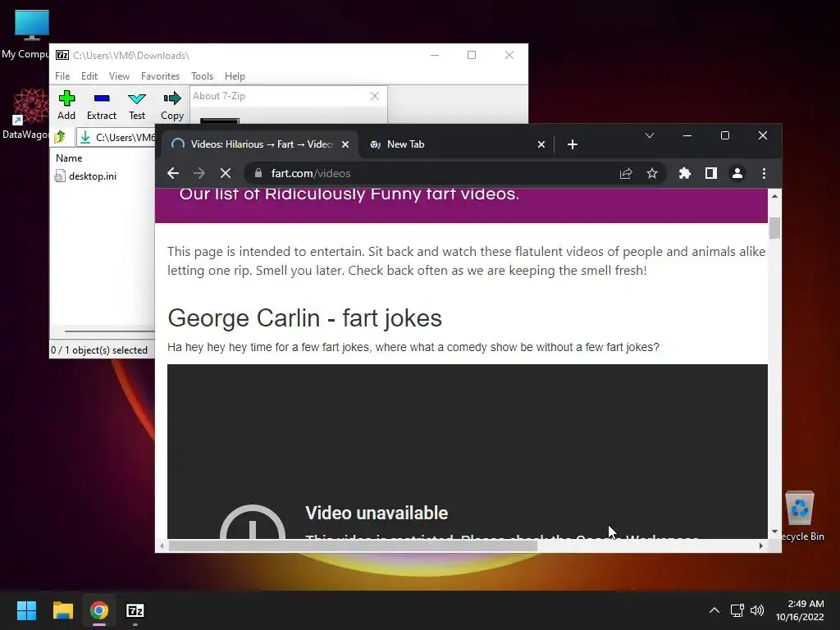The image size is (840, 630).
Task: Click the Copy icon in 7-Zip toolbar
Action: [172, 105]
